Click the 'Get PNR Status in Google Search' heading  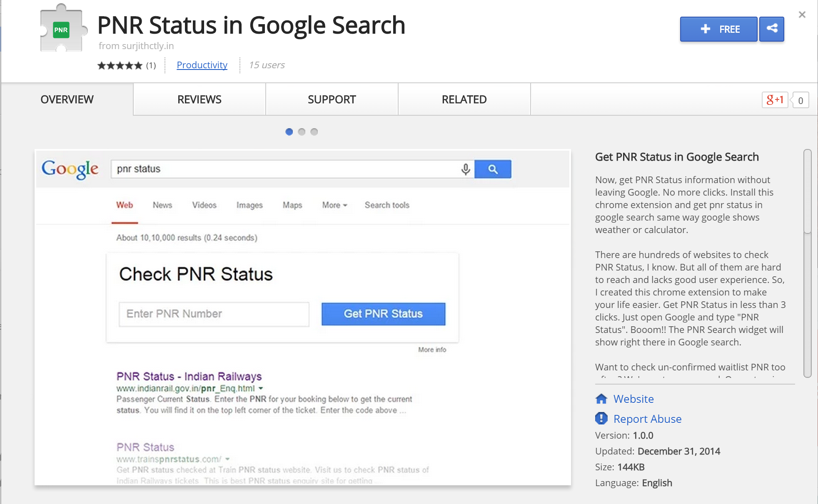(677, 157)
